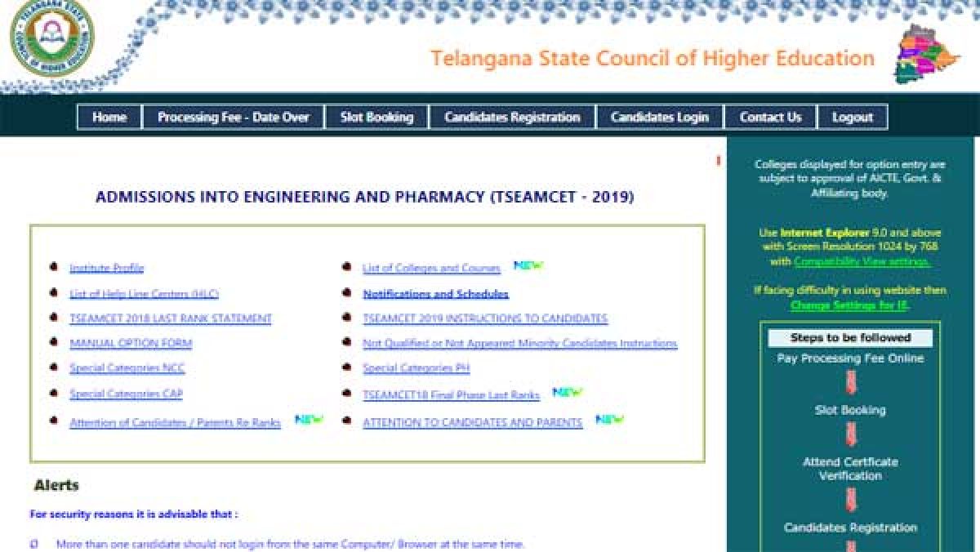Click the Council of Higher Education logo
The image size is (980, 552).
51,38
